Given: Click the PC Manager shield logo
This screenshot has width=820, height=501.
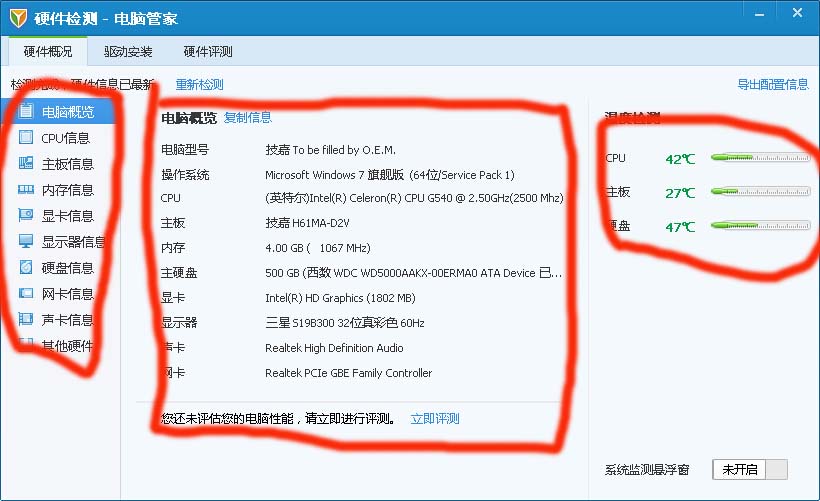Looking at the screenshot, I should pos(18,17).
